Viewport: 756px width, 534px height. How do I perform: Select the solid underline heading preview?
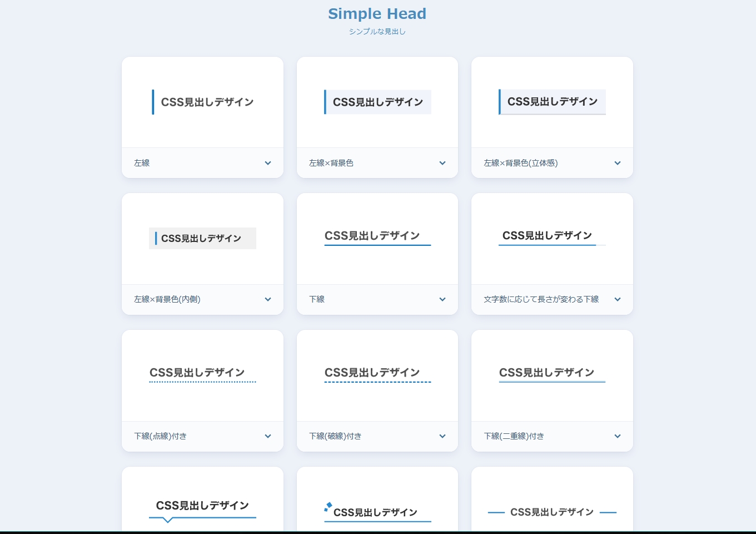377,237
